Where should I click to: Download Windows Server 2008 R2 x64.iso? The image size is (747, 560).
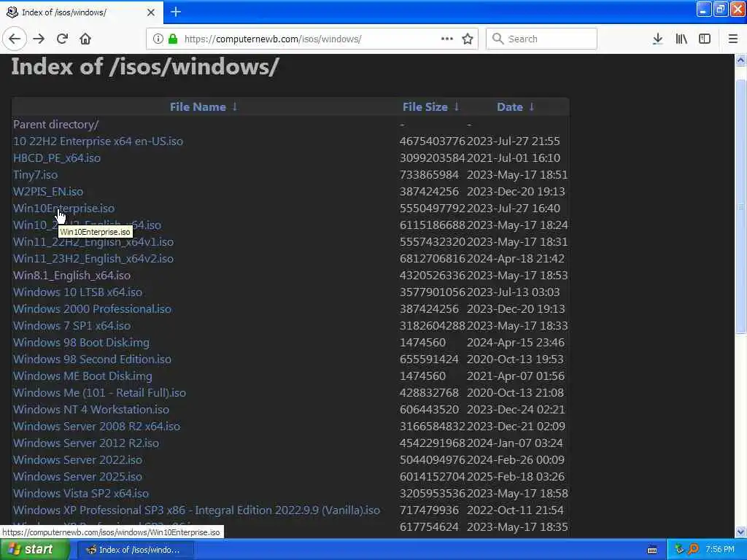click(96, 426)
